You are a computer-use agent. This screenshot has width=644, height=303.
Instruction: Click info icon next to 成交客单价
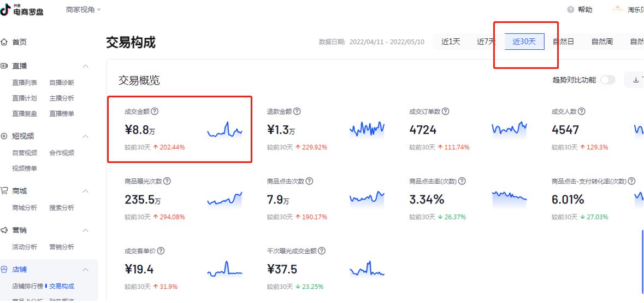pos(161,251)
